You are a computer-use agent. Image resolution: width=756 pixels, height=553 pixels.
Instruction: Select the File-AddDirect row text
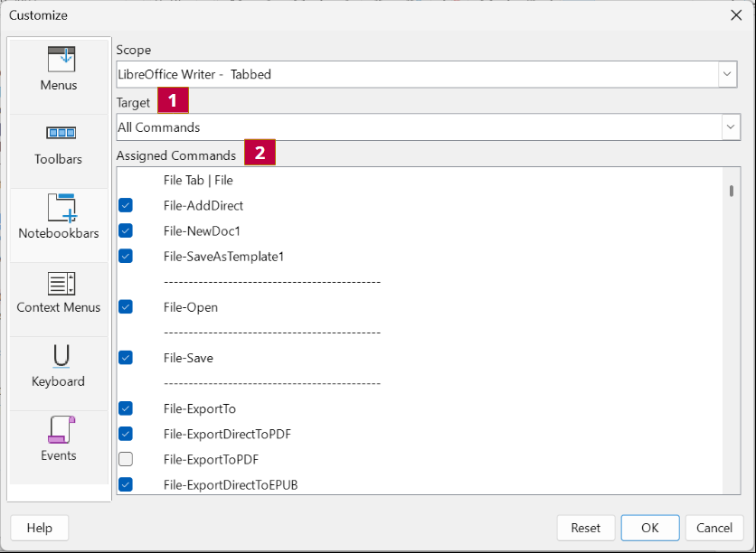coord(203,206)
